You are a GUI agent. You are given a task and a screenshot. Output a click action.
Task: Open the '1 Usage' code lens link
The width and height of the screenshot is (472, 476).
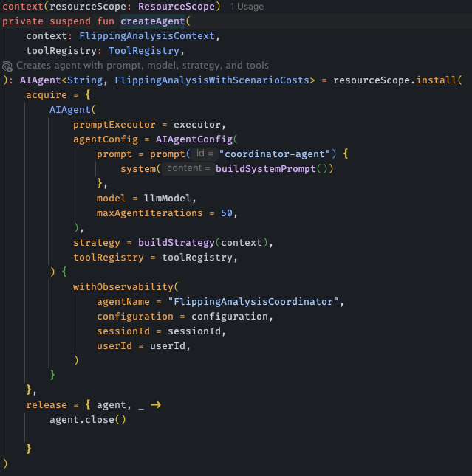(x=247, y=7)
